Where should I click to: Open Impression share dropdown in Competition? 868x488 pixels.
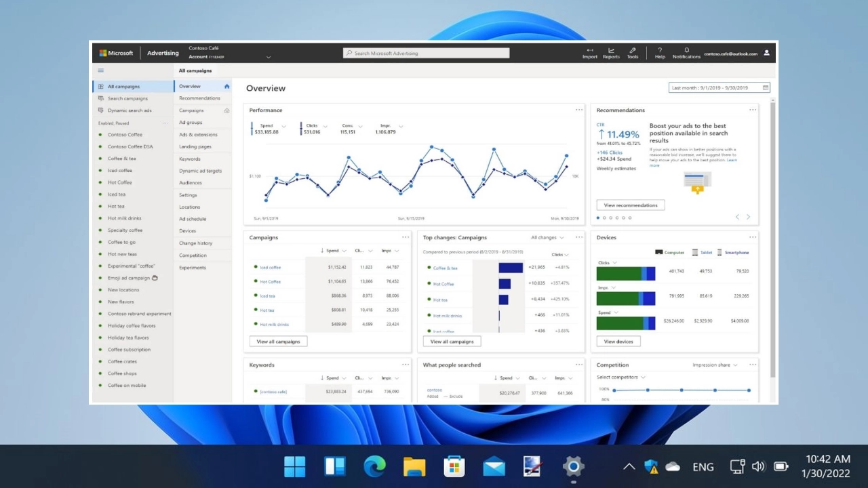[715, 365]
